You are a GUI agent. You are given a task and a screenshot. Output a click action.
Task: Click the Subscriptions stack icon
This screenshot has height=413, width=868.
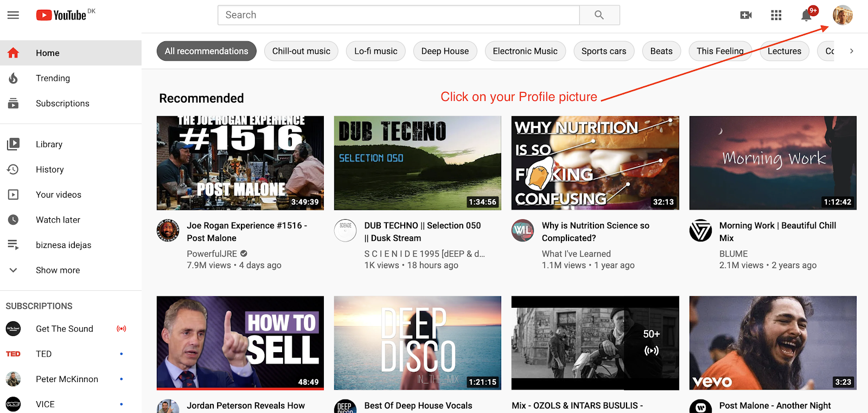[x=14, y=103]
